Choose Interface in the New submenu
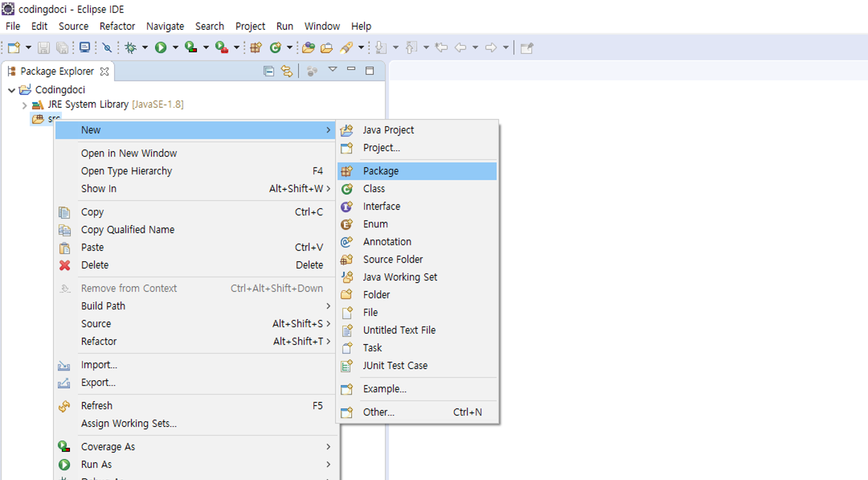The height and width of the screenshot is (480, 868). (x=417, y=206)
